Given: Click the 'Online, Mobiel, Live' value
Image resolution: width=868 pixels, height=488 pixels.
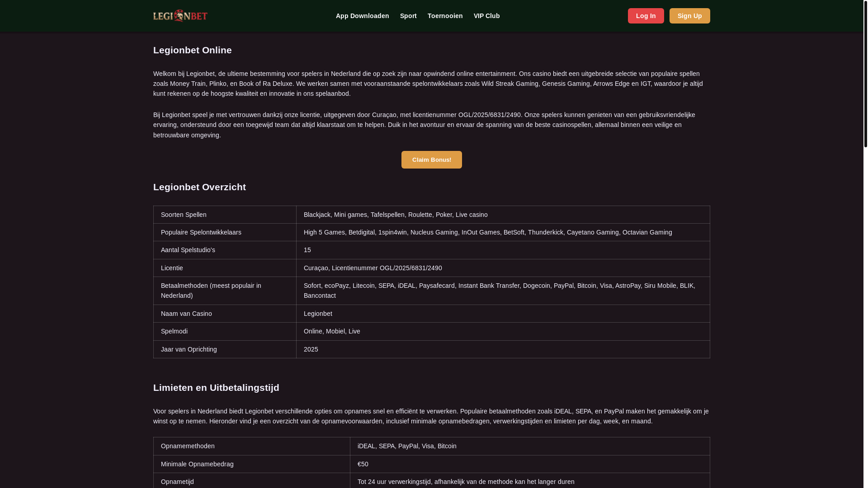Looking at the screenshot, I should point(503,331).
